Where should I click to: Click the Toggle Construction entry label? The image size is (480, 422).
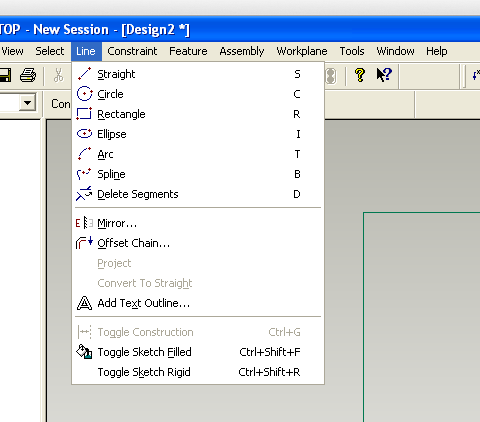point(145,332)
